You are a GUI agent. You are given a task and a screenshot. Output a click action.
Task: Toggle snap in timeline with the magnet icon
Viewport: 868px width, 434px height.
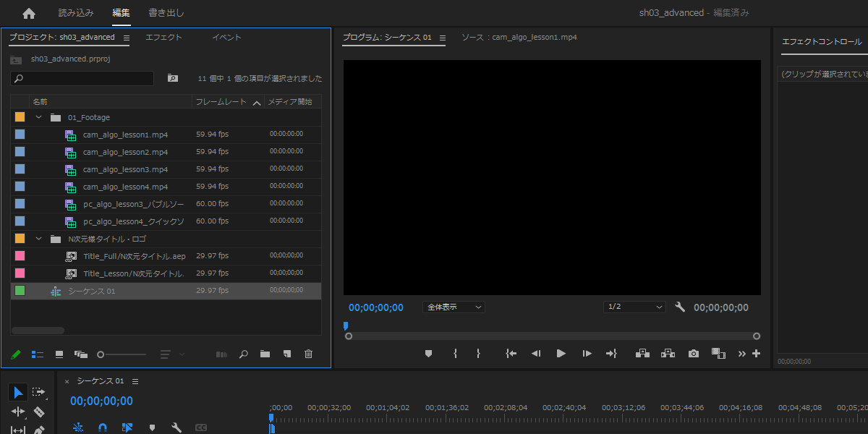[x=103, y=427]
